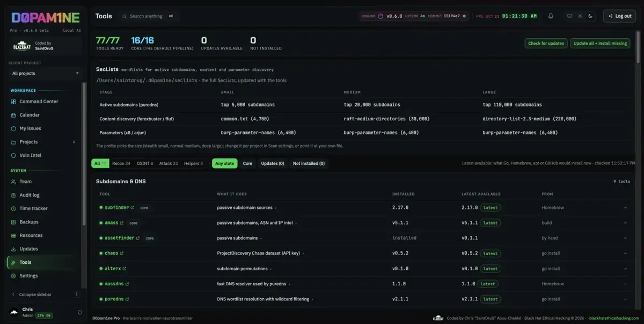
Task: Open amass external link icon
Action: pos(122,222)
